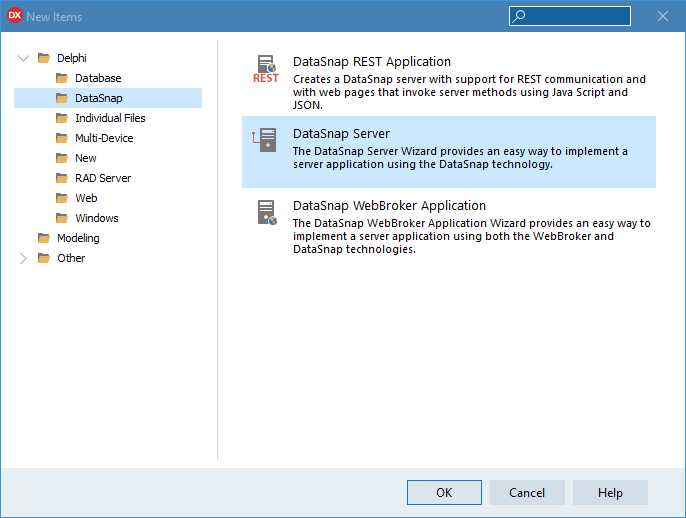686x518 pixels.
Task: Dismiss dialog with Cancel button
Action: (x=527, y=493)
